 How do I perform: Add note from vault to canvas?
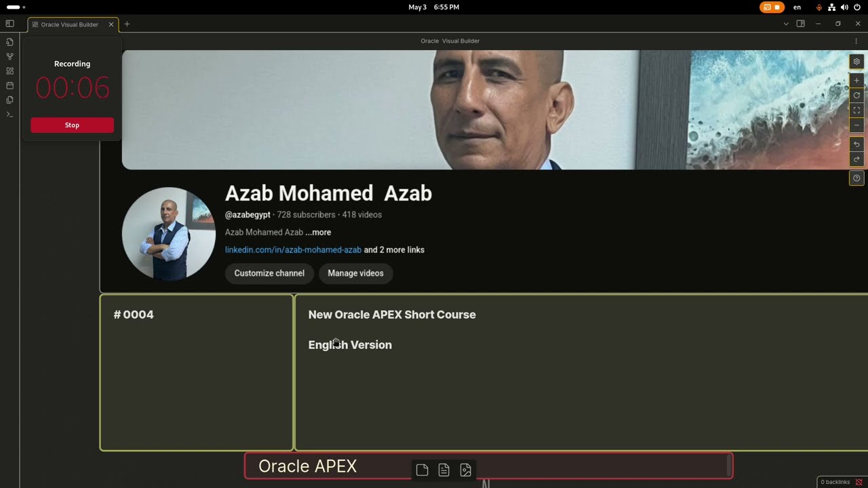click(x=443, y=470)
